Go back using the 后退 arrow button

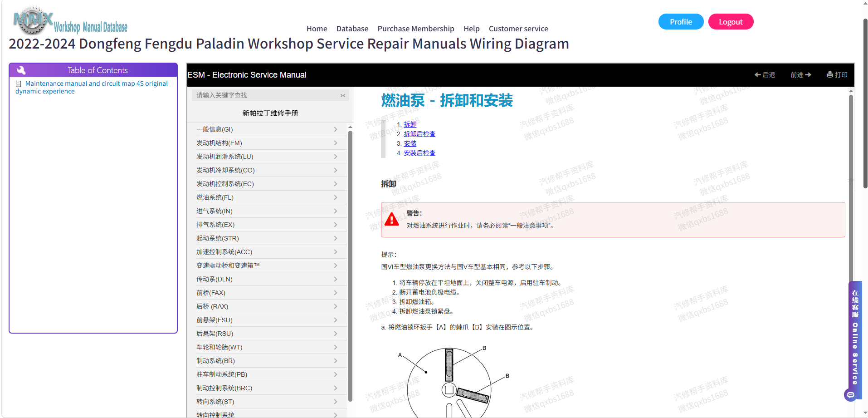pos(765,75)
